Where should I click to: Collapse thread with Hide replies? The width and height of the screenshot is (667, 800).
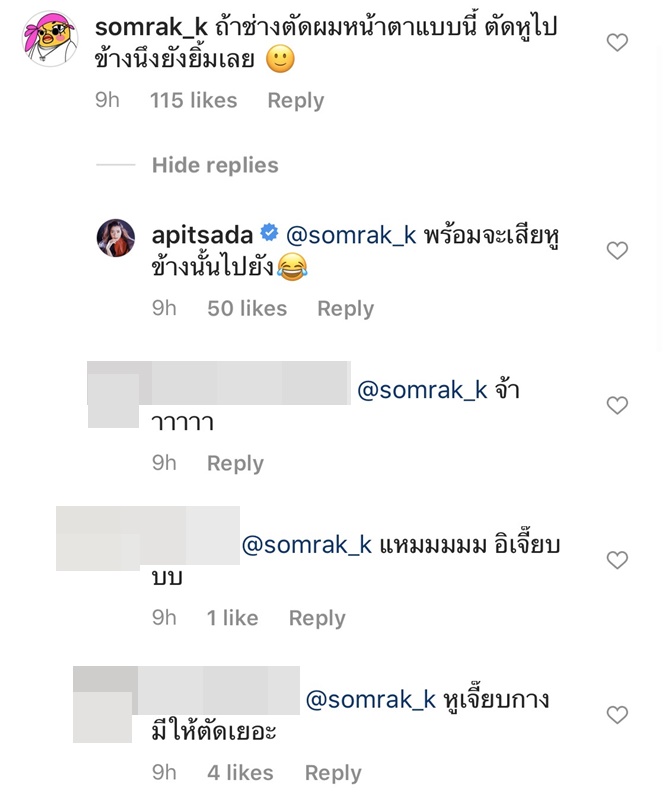pos(215,165)
